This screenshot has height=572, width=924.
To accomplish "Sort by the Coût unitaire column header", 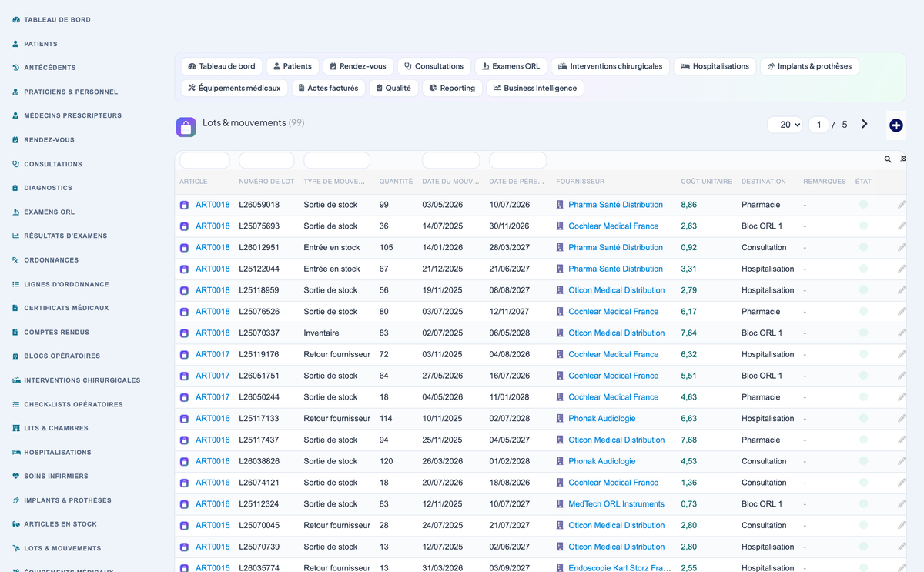I will 706,182.
